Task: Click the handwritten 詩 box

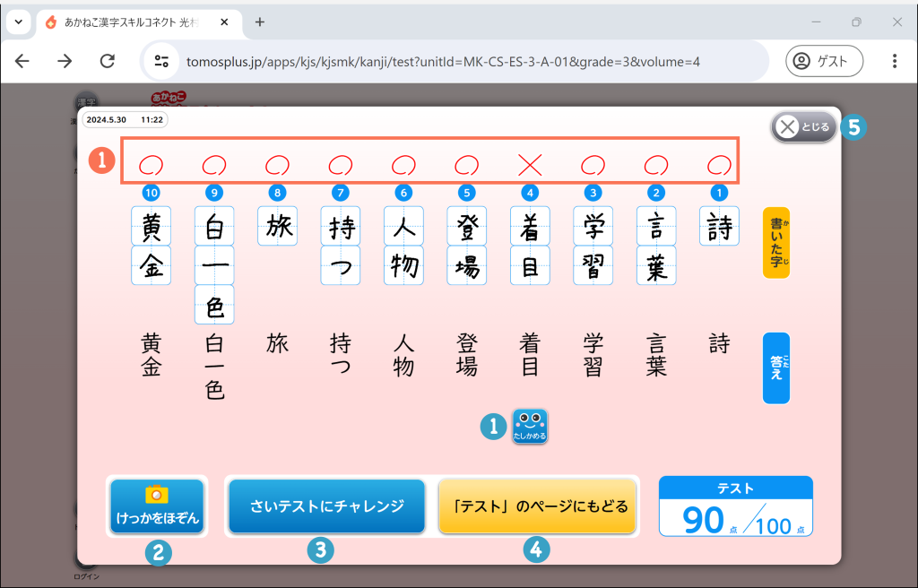Action: pos(719,226)
